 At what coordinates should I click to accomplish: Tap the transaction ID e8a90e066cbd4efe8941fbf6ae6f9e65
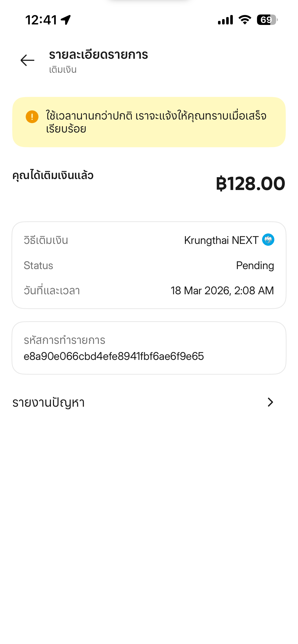point(114,356)
